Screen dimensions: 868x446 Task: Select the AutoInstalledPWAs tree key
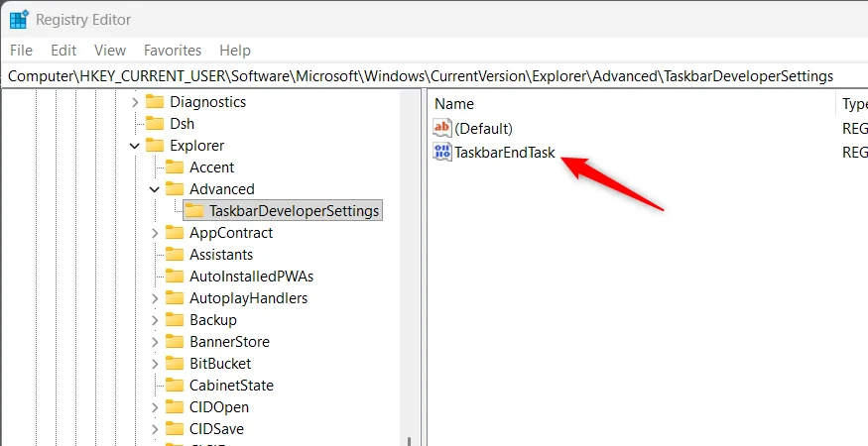251,277
